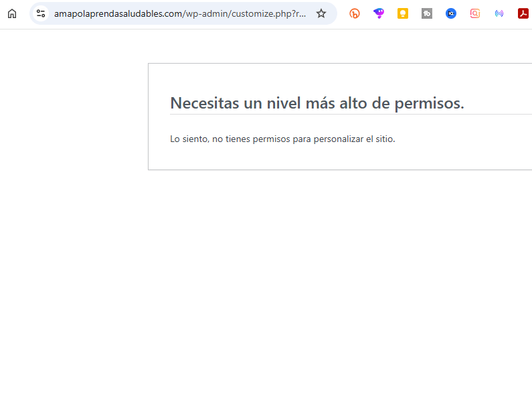The image size is (532, 410).
Task: Open the blue circular IQ extension
Action: click(x=451, y=13)
